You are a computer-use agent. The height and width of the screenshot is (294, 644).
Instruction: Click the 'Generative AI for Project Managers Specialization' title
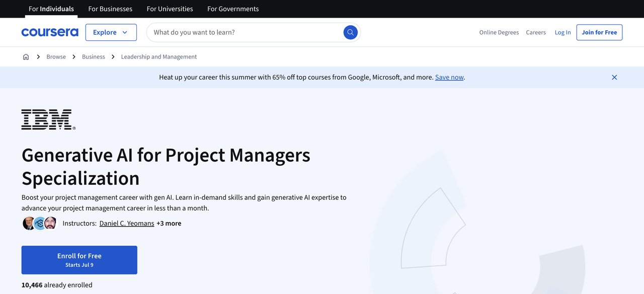(166, 167)
